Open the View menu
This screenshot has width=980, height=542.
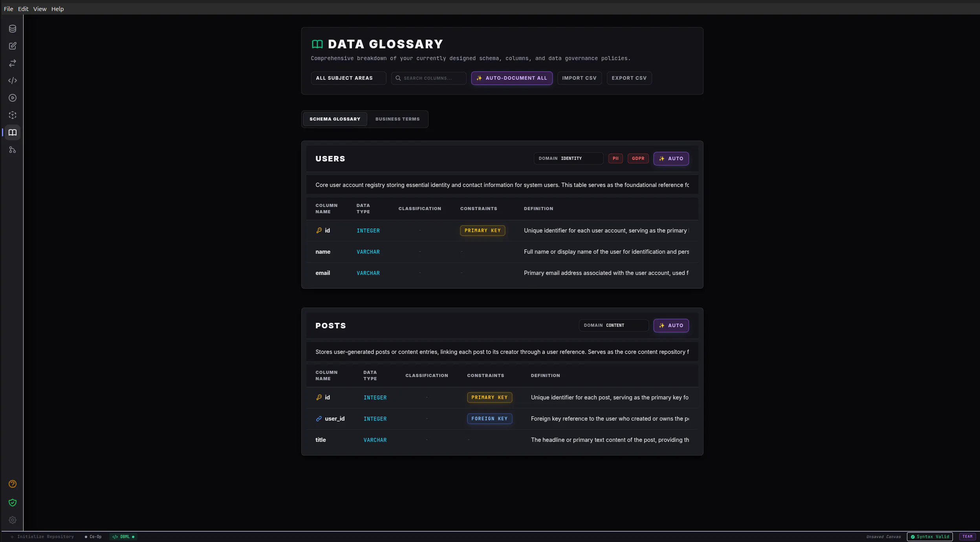(40, 9)
